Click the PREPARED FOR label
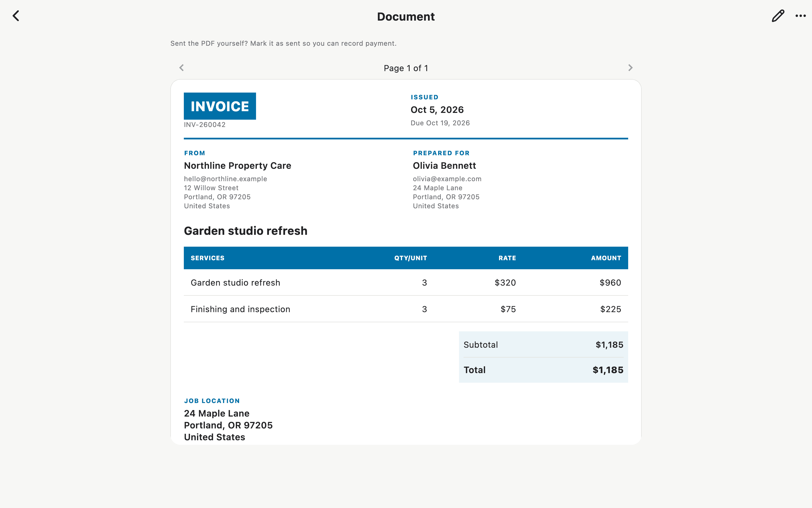The height and width of the screenshot is (508, 812). (441, 153)
